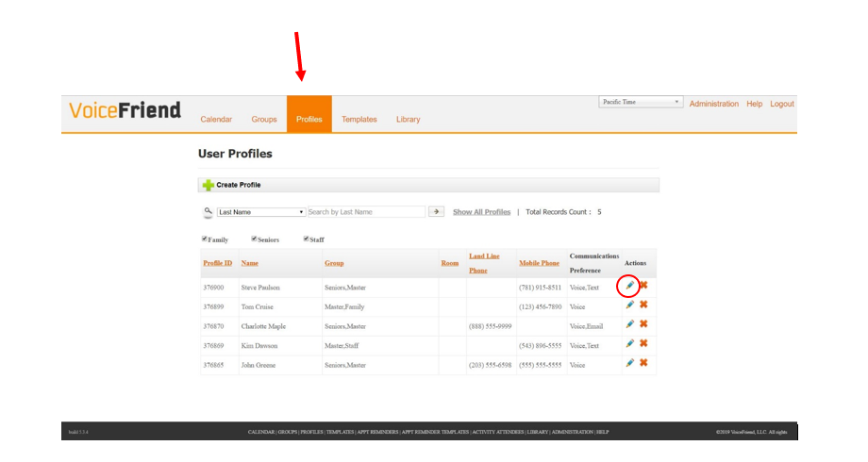Click the name Kim Dawson
This screenshot has width=868, height=462.
259,346
